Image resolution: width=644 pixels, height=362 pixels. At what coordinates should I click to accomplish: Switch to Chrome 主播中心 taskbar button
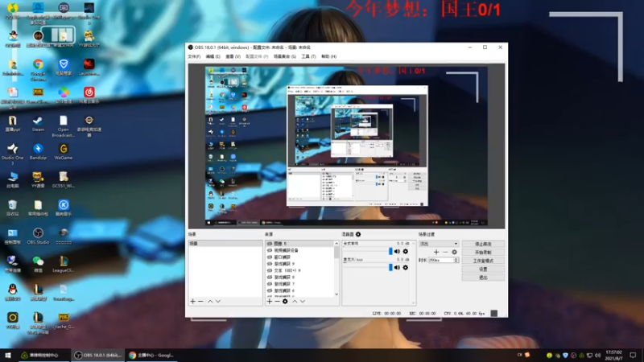tap(151, 356)
